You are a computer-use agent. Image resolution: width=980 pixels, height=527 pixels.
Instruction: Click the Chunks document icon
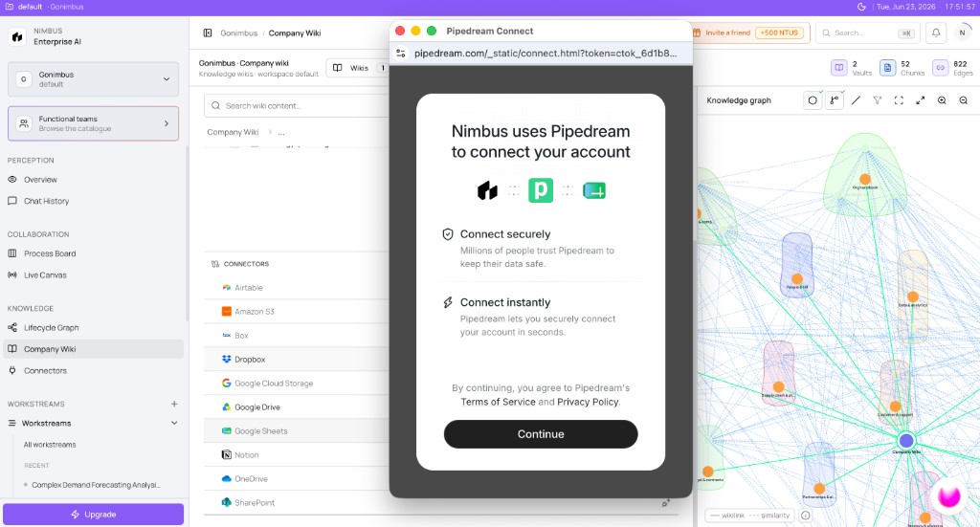click(887, 68)
